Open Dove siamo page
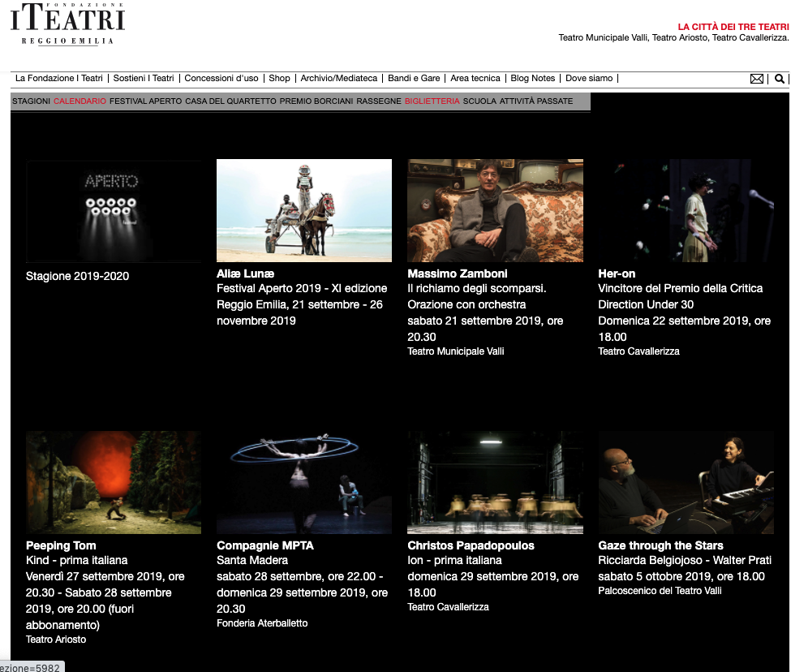The image size is (791, 672). pyautogui.click(x=589, y=78)
